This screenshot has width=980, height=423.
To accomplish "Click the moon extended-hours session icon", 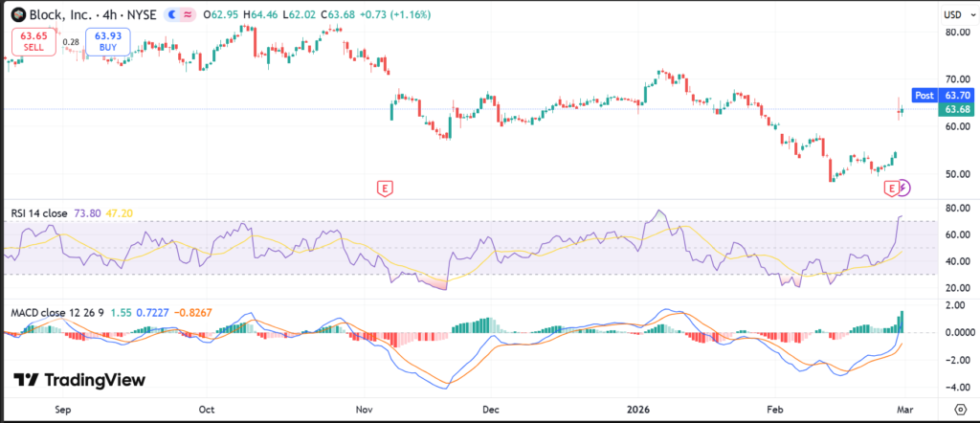I will (173, 15).
